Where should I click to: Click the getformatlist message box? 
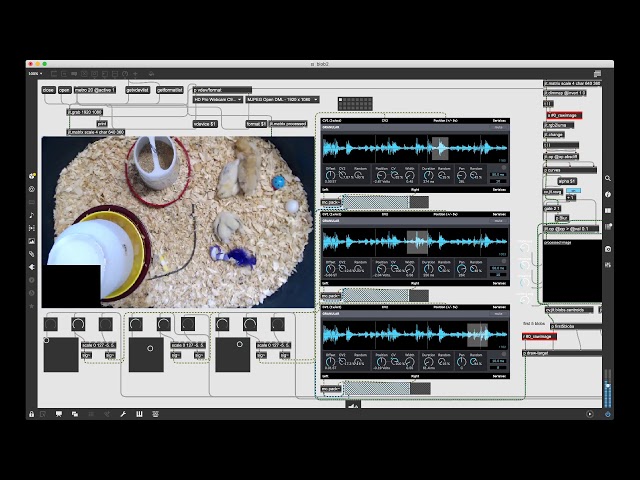point(170,90)
